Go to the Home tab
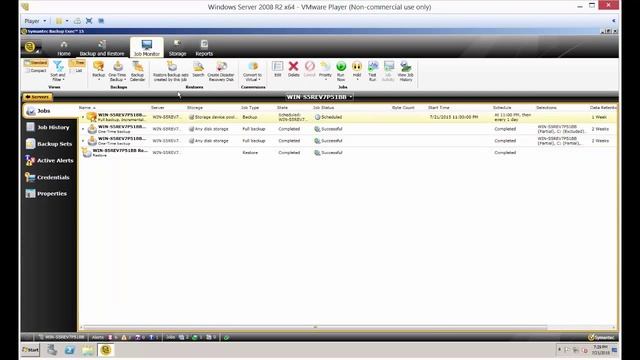640x360 pixels. [x=64, y=48]
